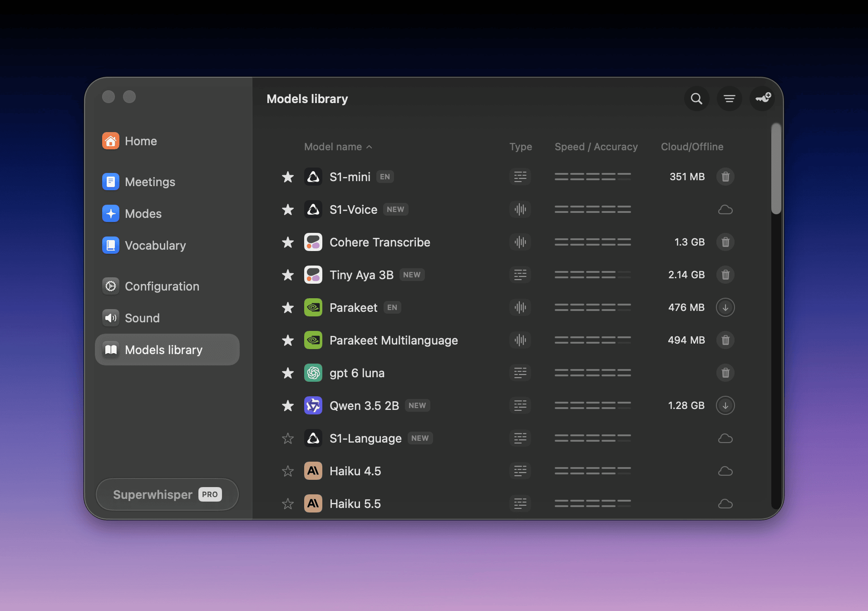Click the add API key icon
This screenshot has width=868, height=611.
coord(762,99)
